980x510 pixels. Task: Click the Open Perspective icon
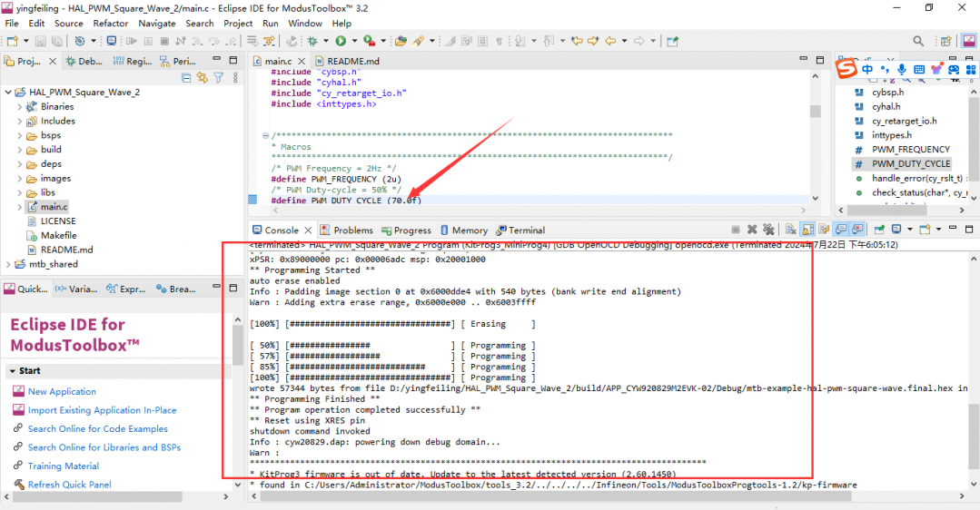click(x=946, y=41)
